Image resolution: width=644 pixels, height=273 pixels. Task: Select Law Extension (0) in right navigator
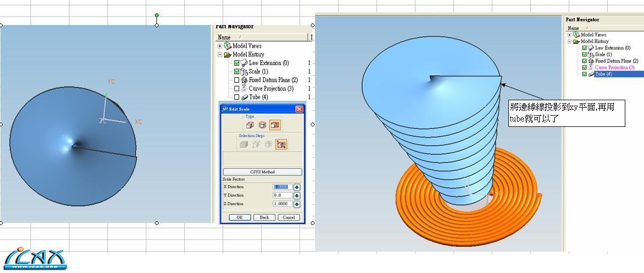tap(612, 48)
